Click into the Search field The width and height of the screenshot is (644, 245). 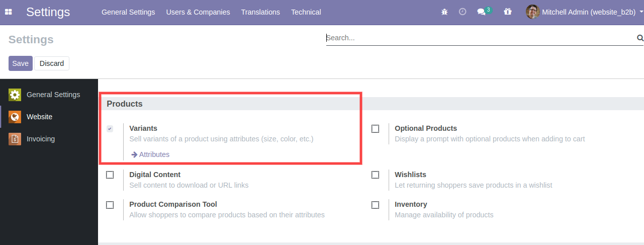point(481,38)
